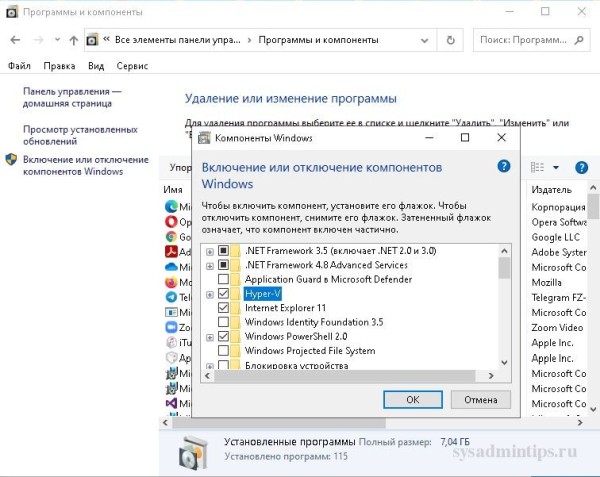600x477 pixels.
Task: Enable Application Guard in Microsoft Defender
Action: 223,279
